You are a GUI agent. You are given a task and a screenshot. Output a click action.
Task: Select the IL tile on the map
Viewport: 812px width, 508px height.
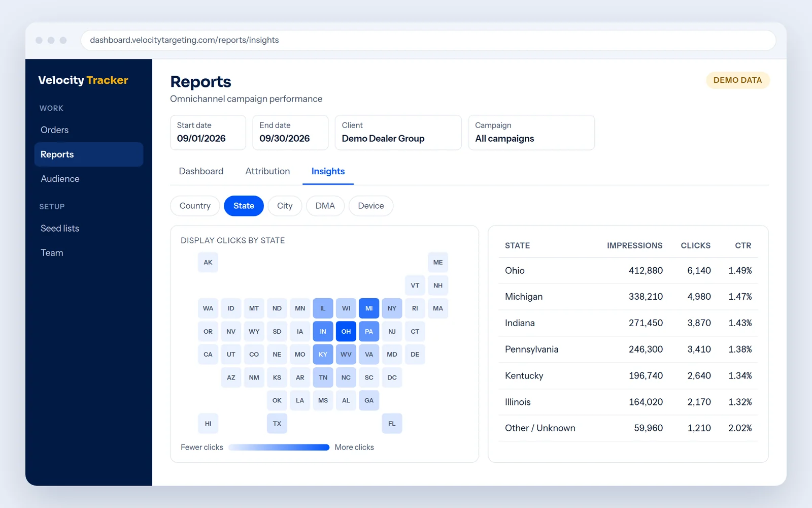pyautogui.click(x=323, y=308)
